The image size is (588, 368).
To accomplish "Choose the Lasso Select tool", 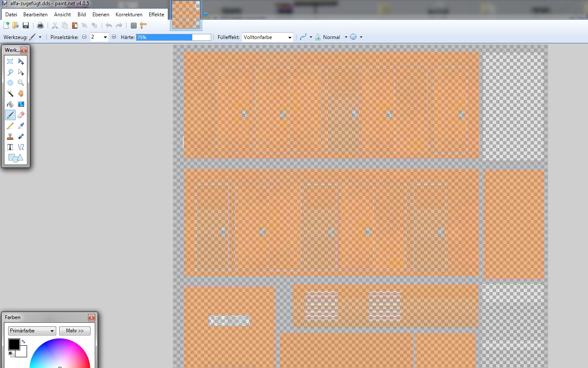I will [x=10, y=72].
